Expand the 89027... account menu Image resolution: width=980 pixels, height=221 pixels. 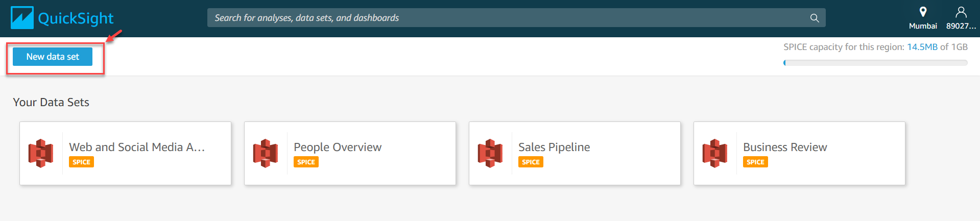pyautogui.click(x=961, y=26)
